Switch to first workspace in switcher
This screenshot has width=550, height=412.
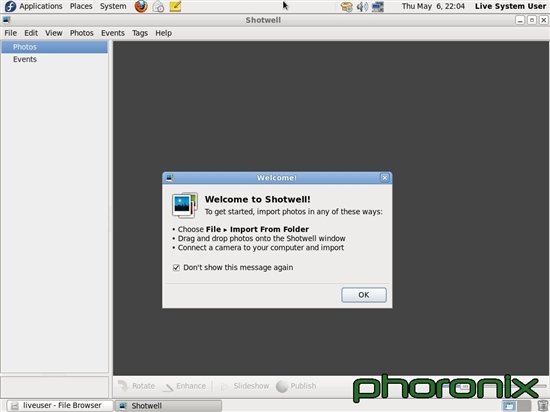(x=509, y=406)
